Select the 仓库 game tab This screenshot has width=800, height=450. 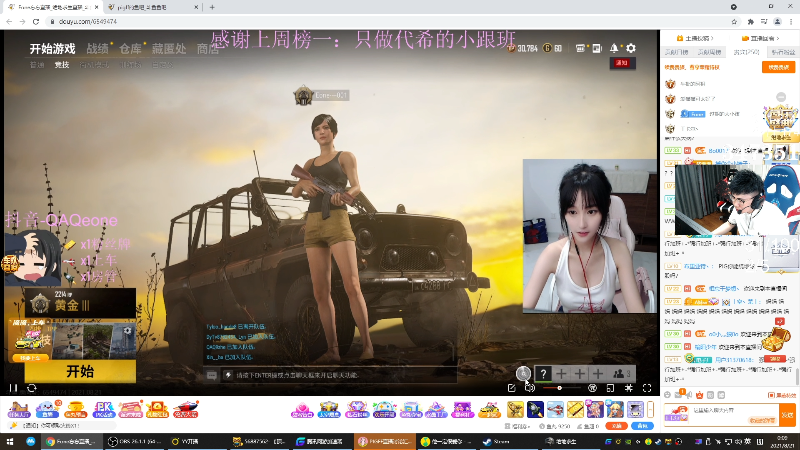[130, 49]
